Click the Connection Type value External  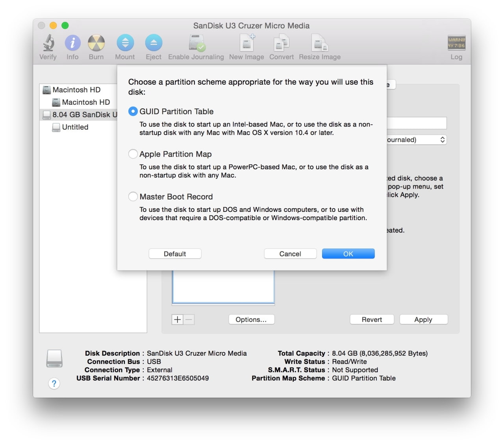click(159, 370)
